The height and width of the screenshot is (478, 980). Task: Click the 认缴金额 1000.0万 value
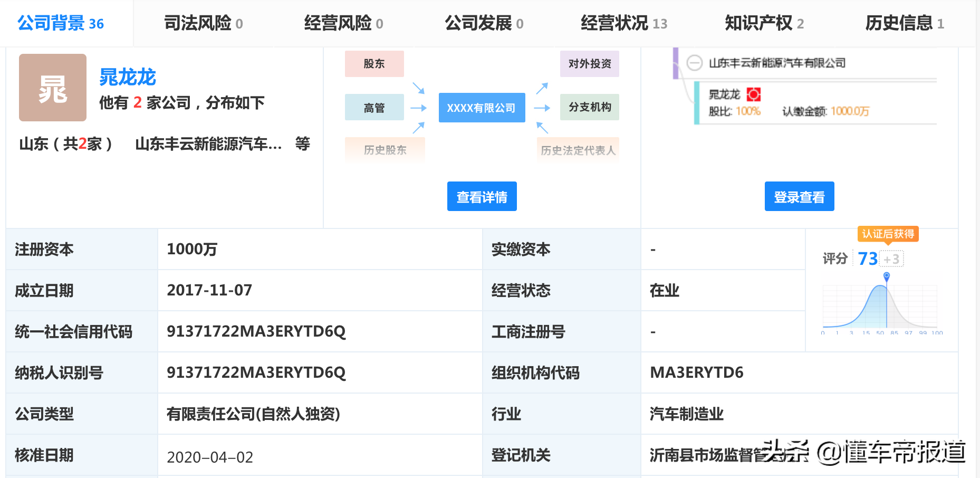(850, 111)
